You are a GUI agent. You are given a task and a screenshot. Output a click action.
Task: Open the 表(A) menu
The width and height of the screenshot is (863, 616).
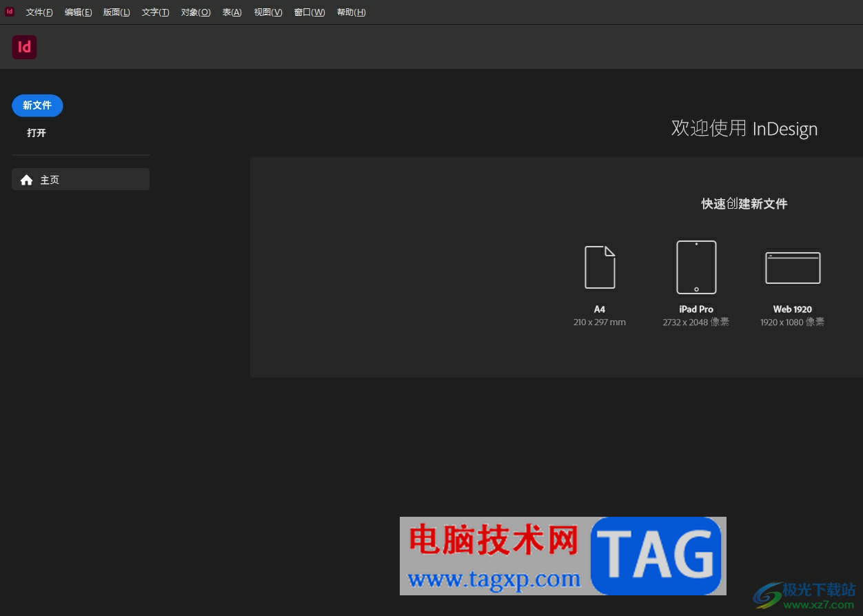(232, 12)
